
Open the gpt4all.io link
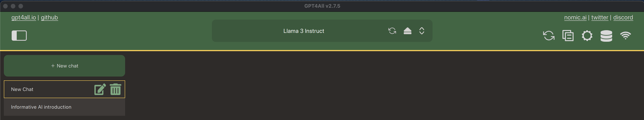[x=23, y=17]
